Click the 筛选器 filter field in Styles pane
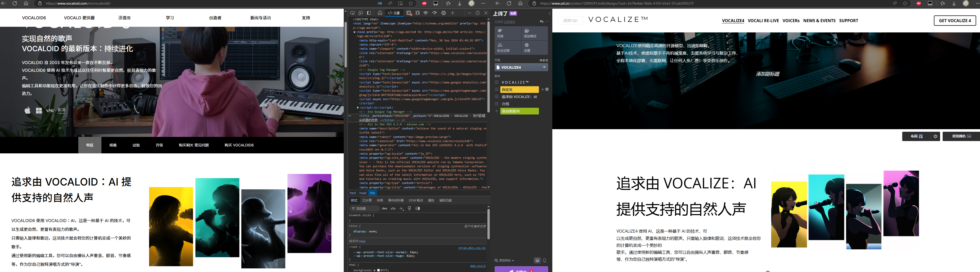Image resolution: width=980 pixels, height=272 pixels. [x=364, y=208]
